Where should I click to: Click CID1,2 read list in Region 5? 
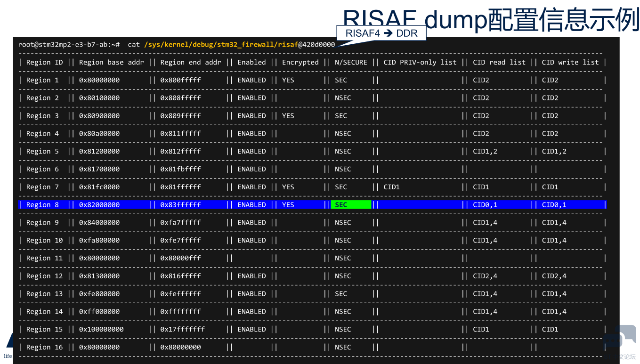coord(485,151)
